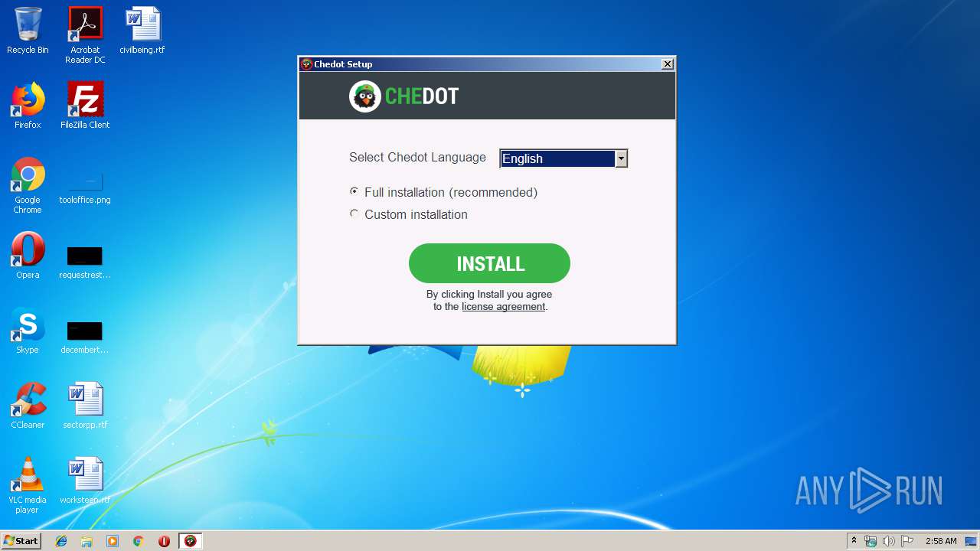
Task: Select tooloffice.png file on desktop
Action: 85,186
